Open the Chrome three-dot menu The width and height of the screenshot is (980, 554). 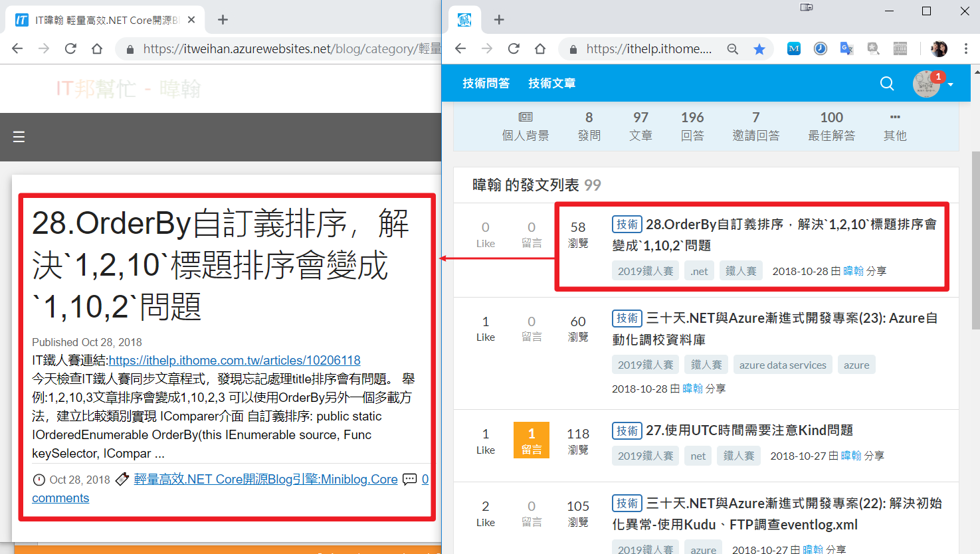(x=966, y=48)
